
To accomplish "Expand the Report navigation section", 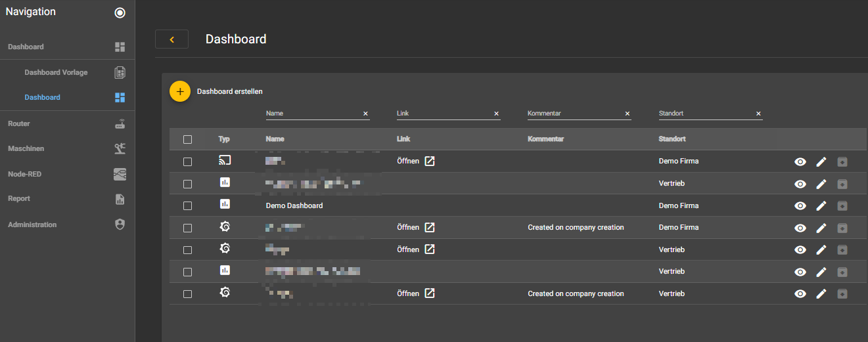I will pos(19,199).
